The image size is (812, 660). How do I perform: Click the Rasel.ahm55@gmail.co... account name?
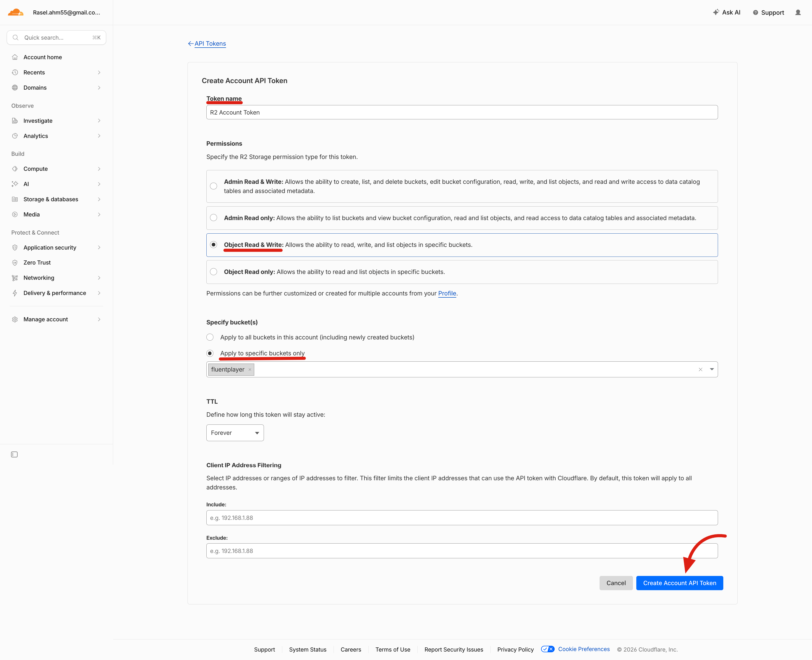(66, 12)
